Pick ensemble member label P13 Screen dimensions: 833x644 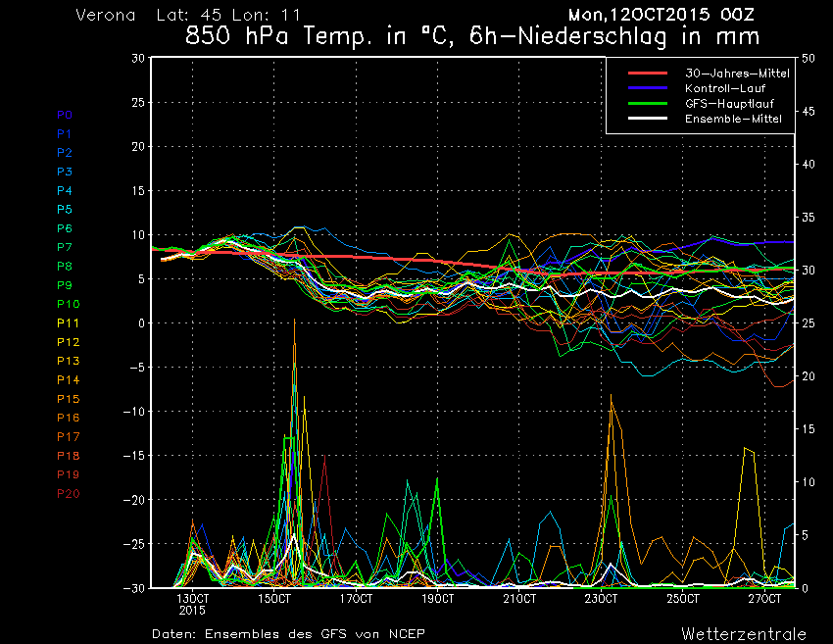(x=69, y=361)
